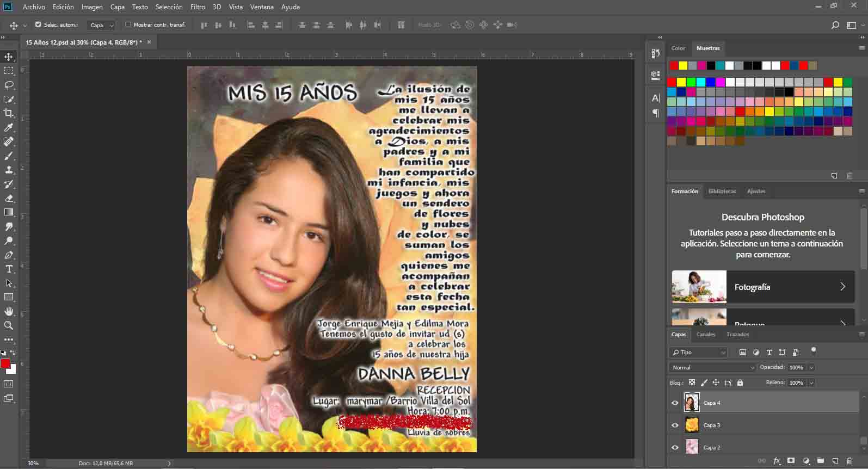Switch to the Trazados tab
868x469 pixels.
[738, 335]
